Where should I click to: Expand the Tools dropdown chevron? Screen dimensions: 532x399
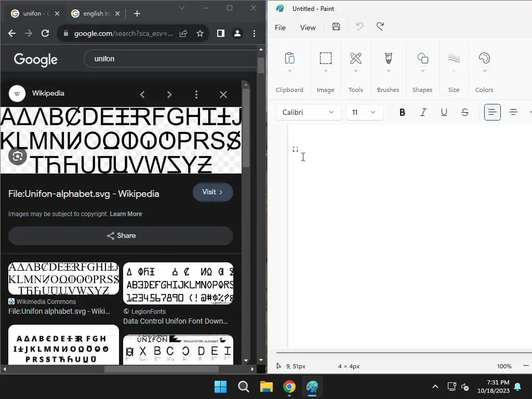coord(355,71)
